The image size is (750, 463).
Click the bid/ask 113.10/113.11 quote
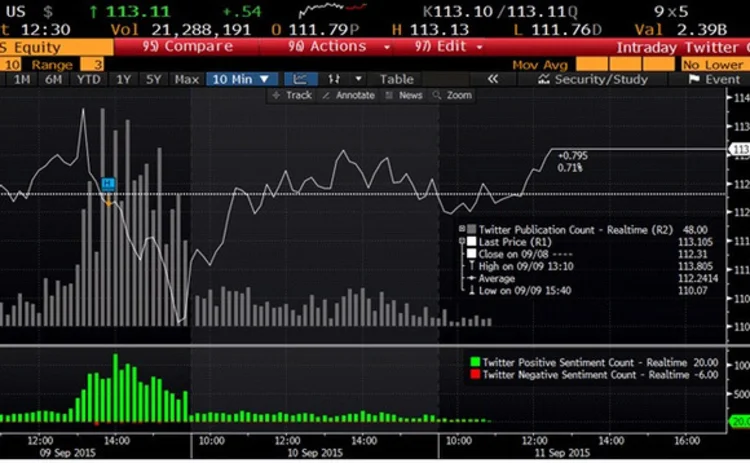tap(500, 11)
